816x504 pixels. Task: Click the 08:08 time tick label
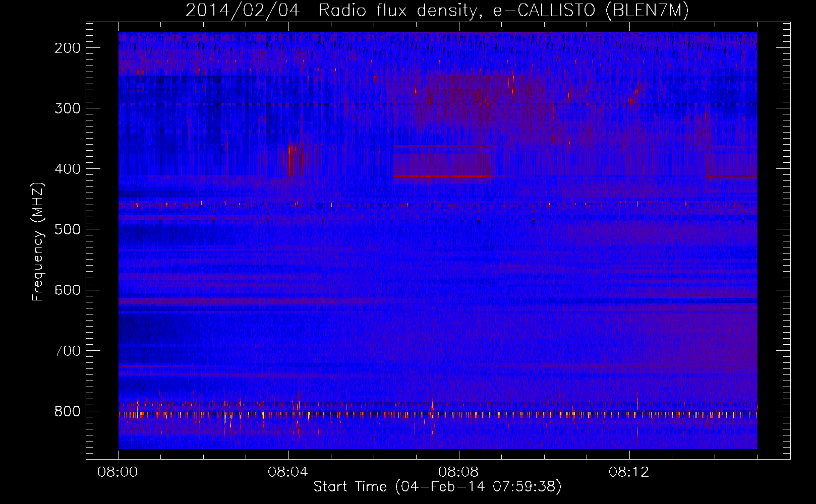click(x=458, y=472)
